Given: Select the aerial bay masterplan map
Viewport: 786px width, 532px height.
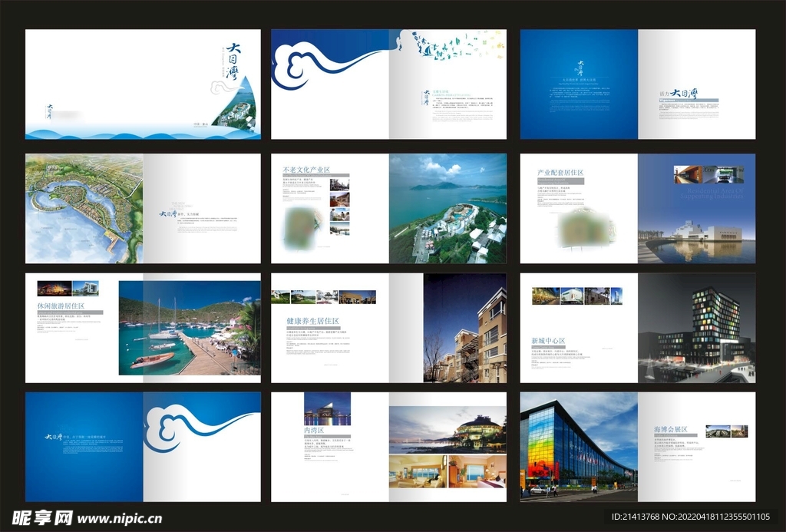Looking at the screenshot, I should (x=84, y=208).
